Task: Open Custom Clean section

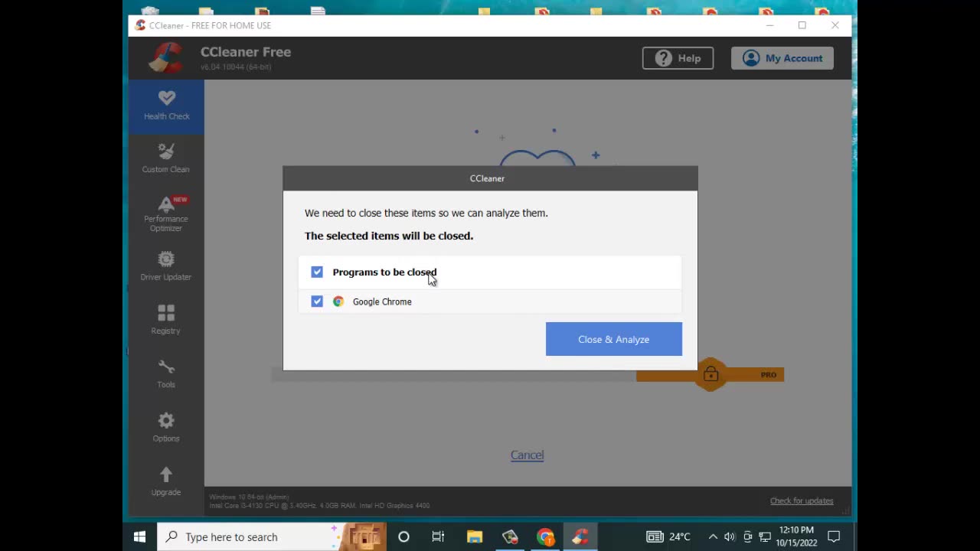Action: tap(166, 158)
